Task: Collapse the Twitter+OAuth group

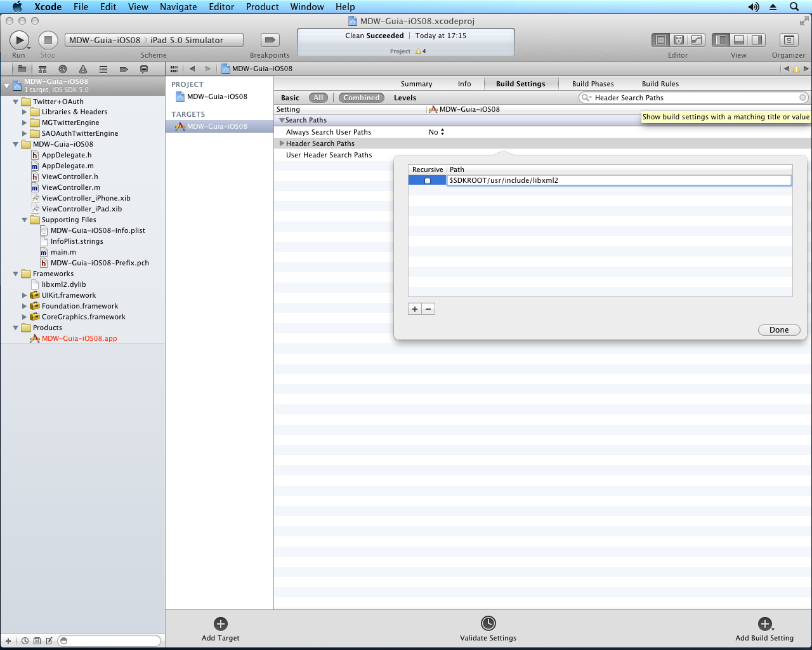Action: click(x=16, y=102)
